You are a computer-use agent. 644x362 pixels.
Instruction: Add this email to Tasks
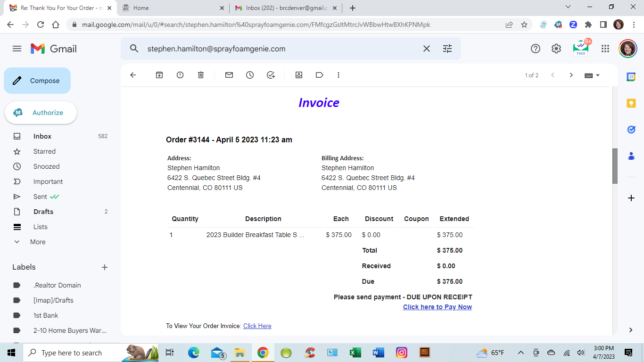tap(271, 75)
